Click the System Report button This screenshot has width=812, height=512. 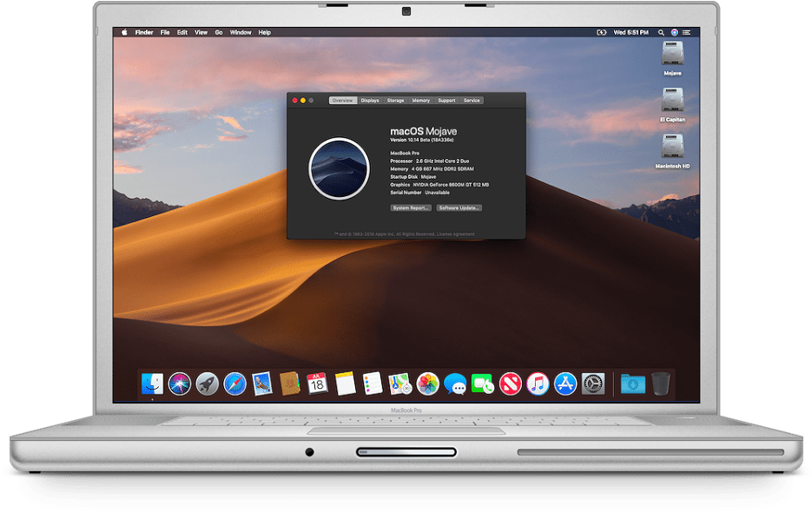coord(411,208)
